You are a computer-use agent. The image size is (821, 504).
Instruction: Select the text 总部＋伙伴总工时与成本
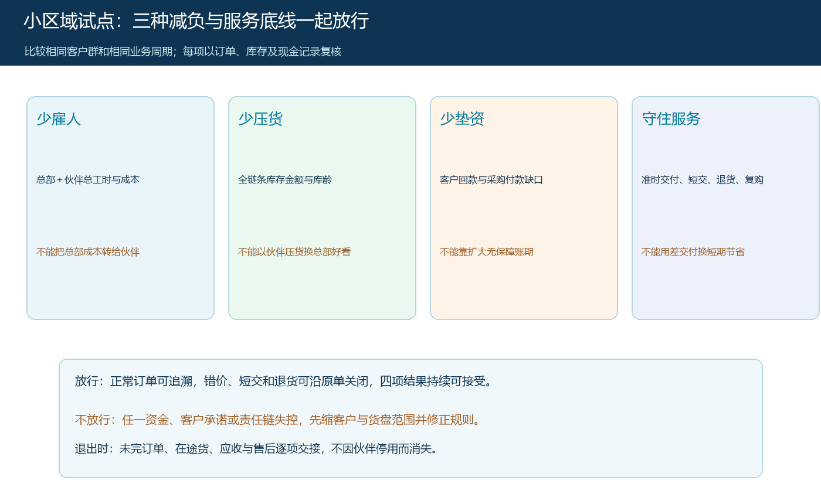click(88, 180)
